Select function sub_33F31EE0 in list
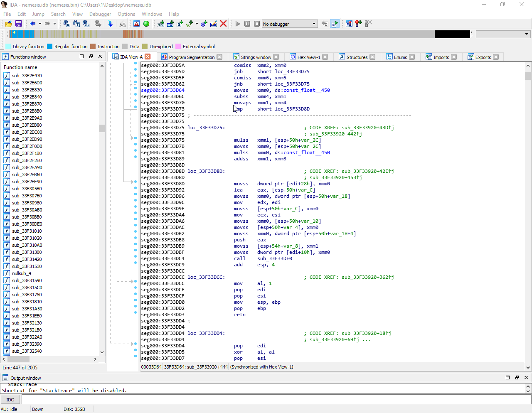Viewport: 532px width, 413px height. (x=27, y=316)
